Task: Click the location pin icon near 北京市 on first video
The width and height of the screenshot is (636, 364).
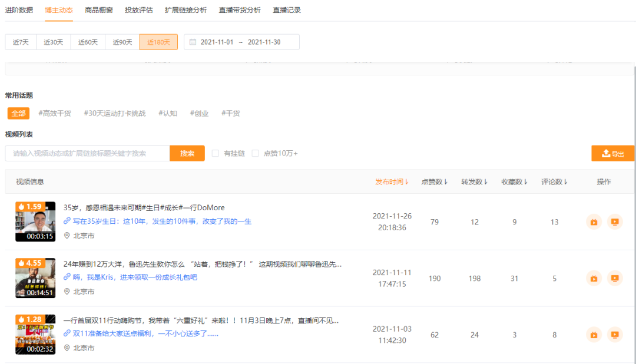Action: click(x=67, y=234)
